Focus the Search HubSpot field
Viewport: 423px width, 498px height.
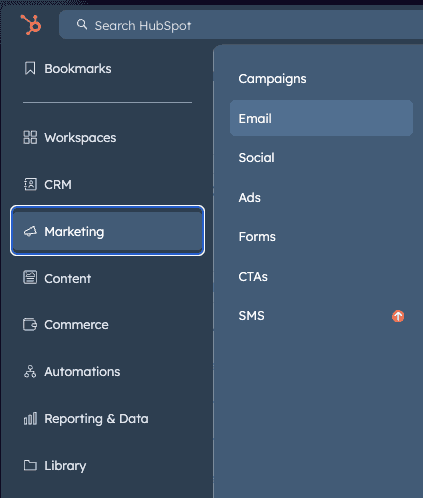pyautogui.click(x=241, y=25)
